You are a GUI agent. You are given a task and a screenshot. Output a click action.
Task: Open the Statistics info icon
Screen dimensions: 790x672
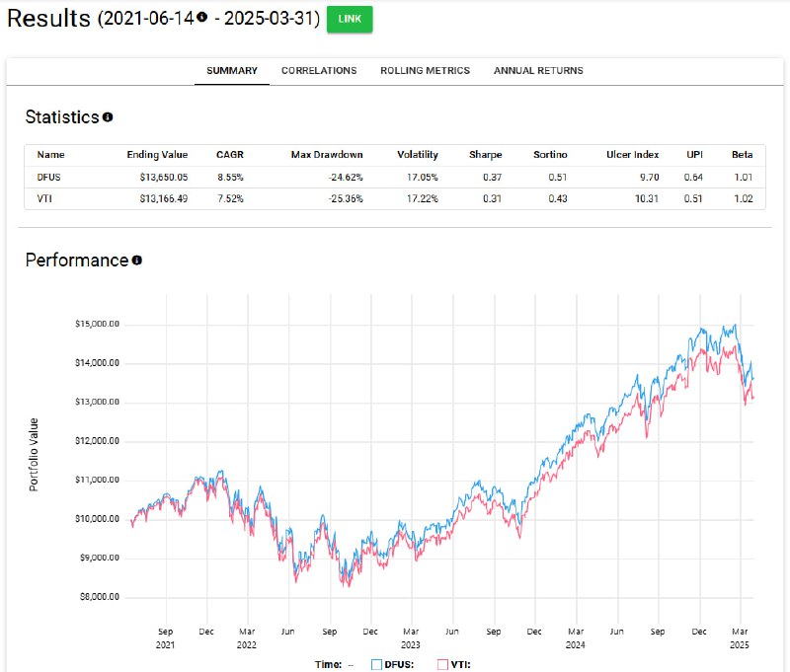[x=108, y=117]
